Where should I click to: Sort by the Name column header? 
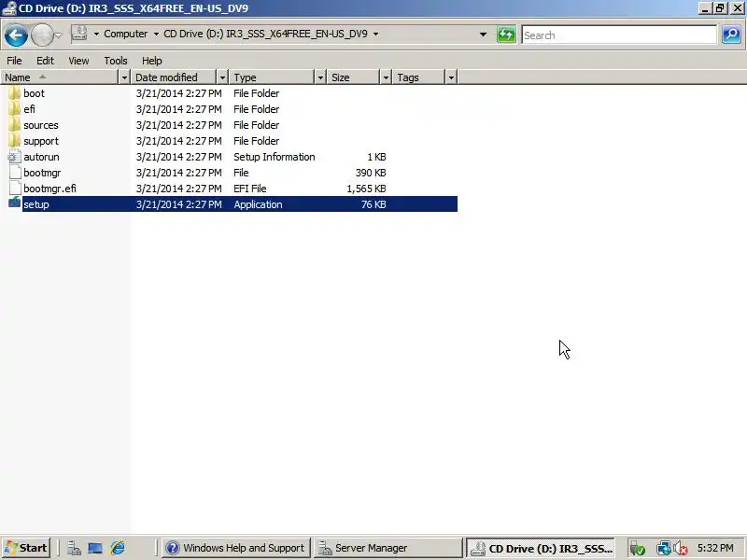pos(59,77)
